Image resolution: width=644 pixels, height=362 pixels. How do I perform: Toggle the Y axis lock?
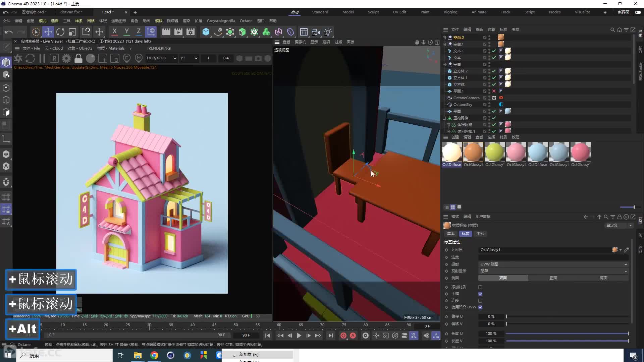(x=126, y=32)
